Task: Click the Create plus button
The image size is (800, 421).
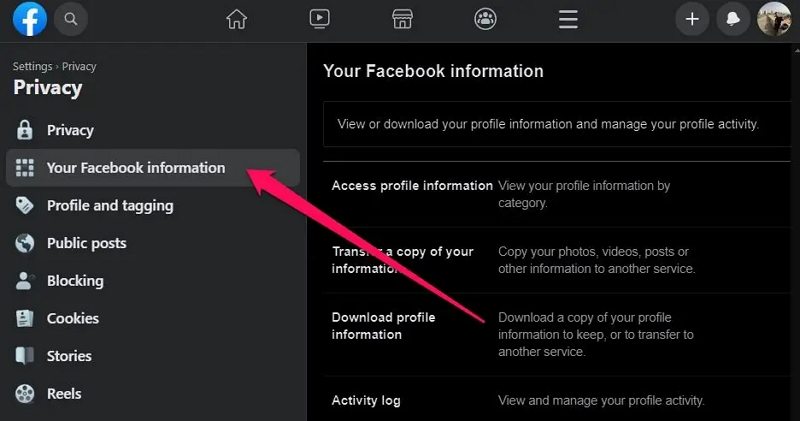Action: pos(692,18)
